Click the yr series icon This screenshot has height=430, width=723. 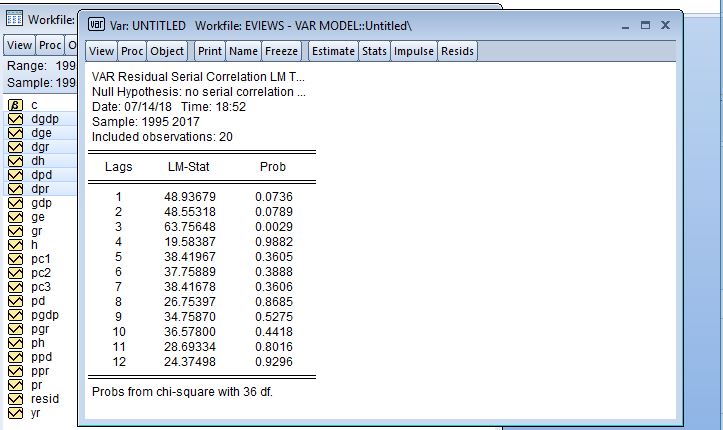(x=15, y=413)
